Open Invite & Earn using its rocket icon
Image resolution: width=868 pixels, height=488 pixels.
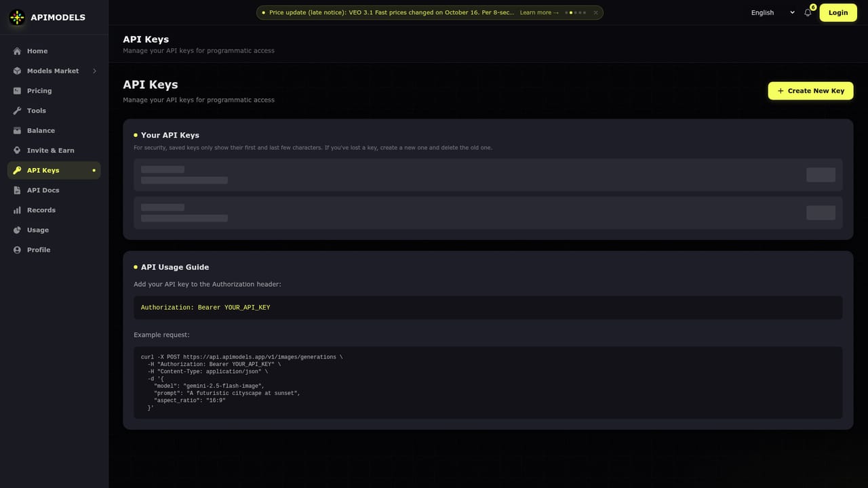point(18,150)
